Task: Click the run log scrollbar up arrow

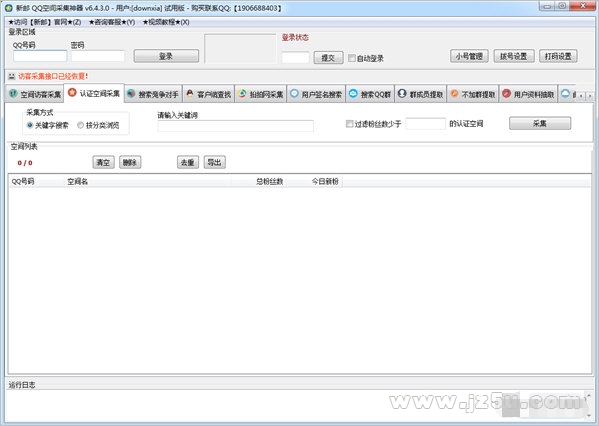Action: pos(588,395)
